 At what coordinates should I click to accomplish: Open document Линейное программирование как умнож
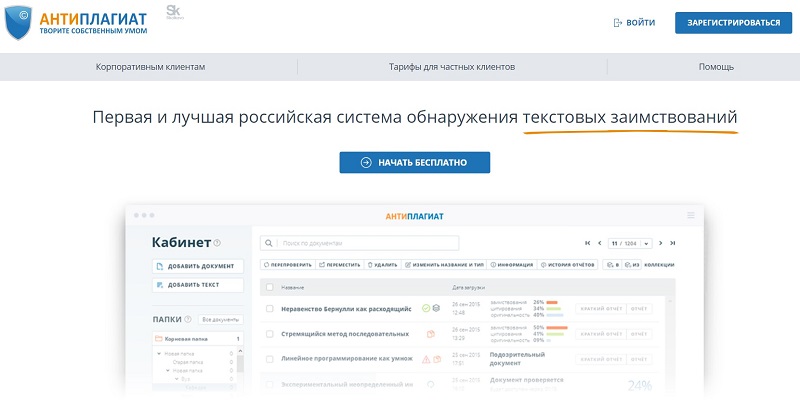click(x=347, y=359)
